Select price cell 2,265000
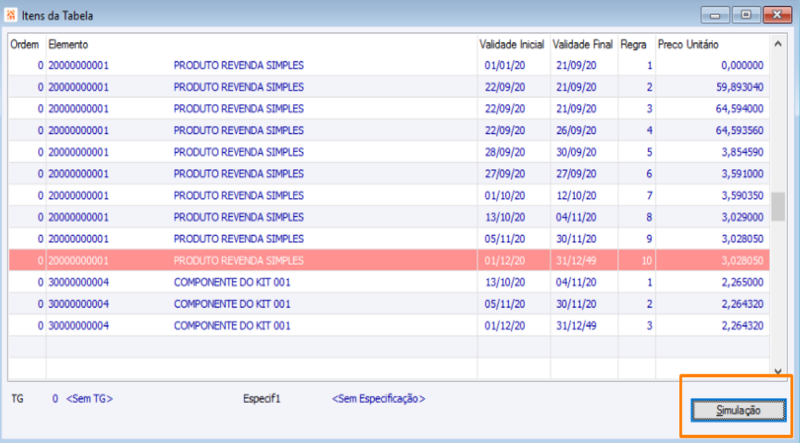This screenshot has height=443, width=800. (x=742, y=282)
